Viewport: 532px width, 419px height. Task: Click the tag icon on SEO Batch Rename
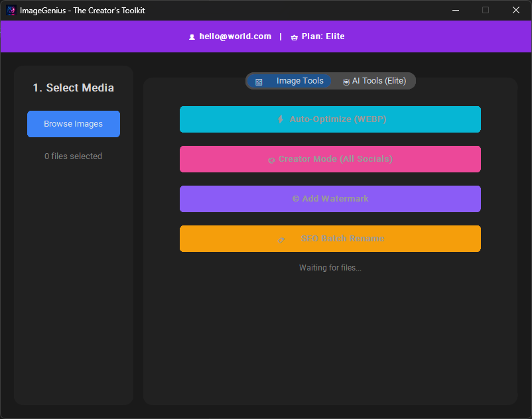281,240
